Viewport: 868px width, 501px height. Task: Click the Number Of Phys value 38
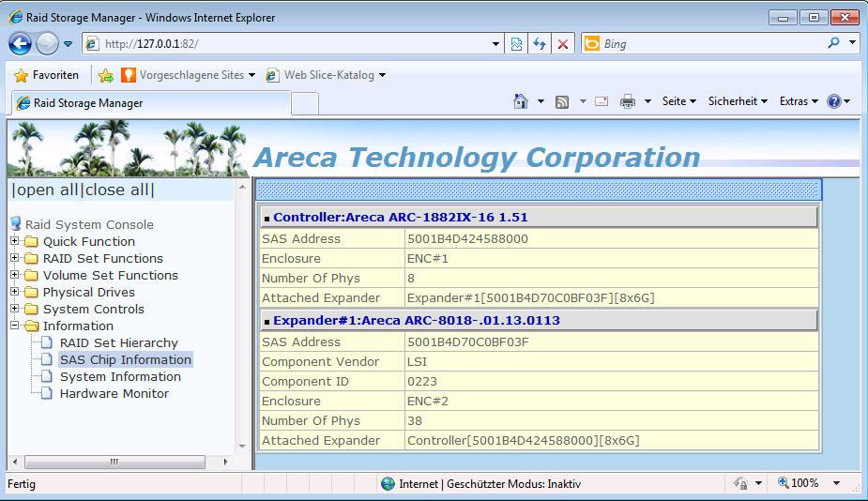[415, 420]
